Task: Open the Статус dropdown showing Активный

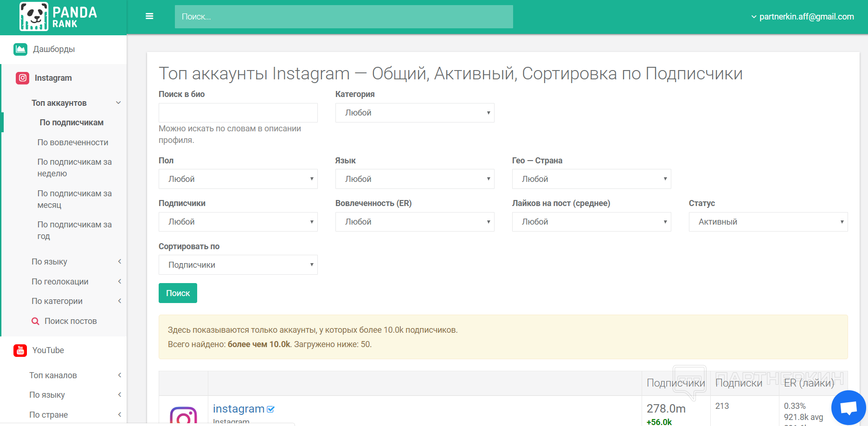Action: [768, 222]
